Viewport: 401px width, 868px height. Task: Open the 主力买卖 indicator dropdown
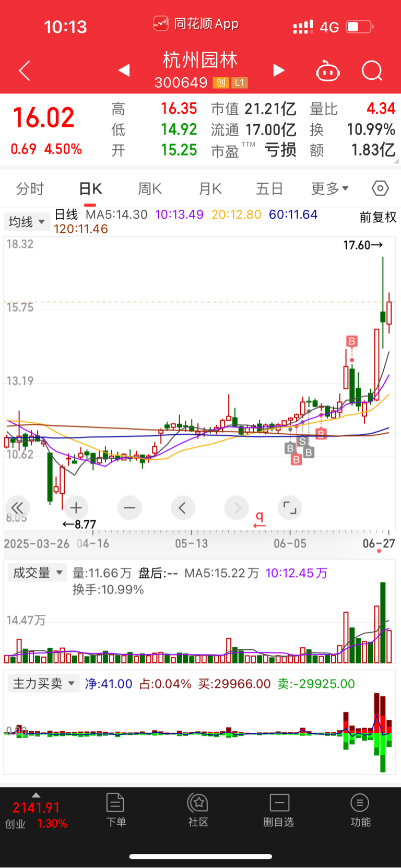43,683
